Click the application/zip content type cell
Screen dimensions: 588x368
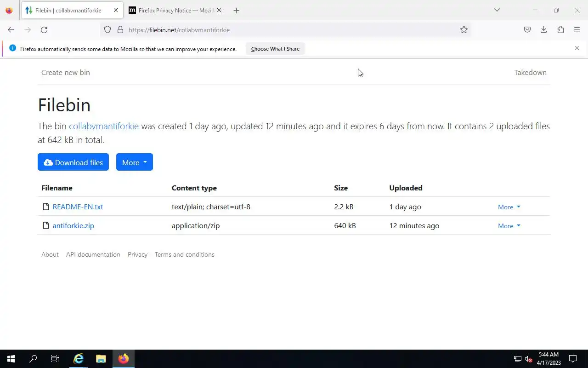[196, 225]
